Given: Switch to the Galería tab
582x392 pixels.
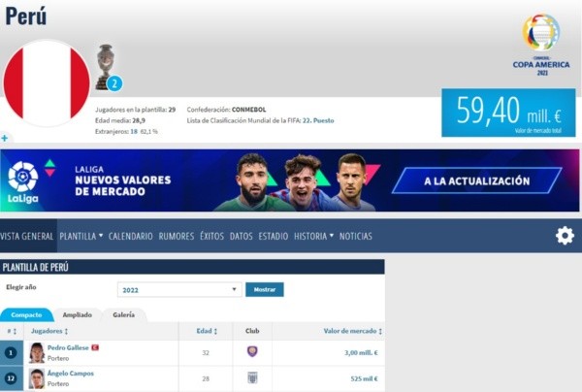Looking at the screenshot, I should 123,314.
